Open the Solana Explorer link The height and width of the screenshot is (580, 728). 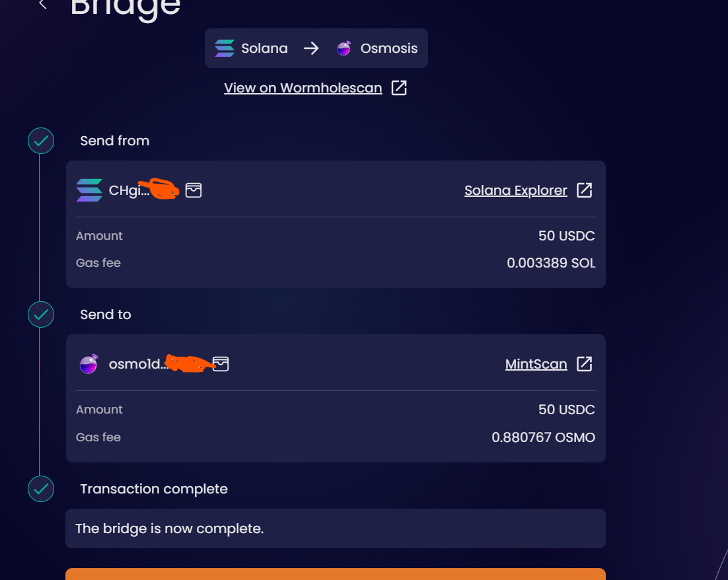coord(515,190)
